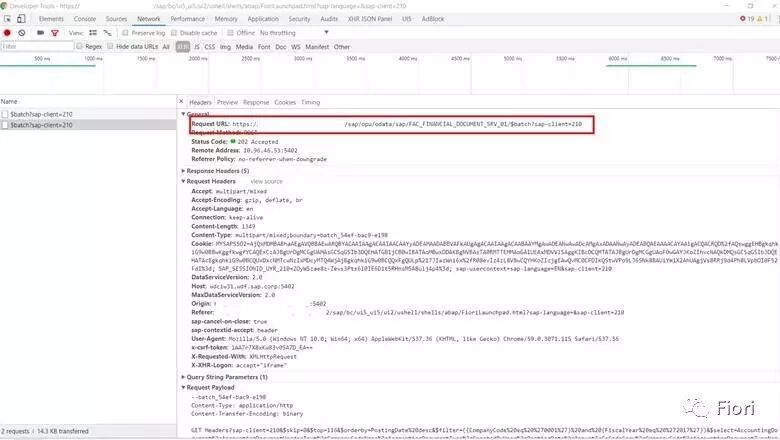The height and width of the screenshot is (440, 780).
Task: Filter requests by Img type
Action: [225, 47]
